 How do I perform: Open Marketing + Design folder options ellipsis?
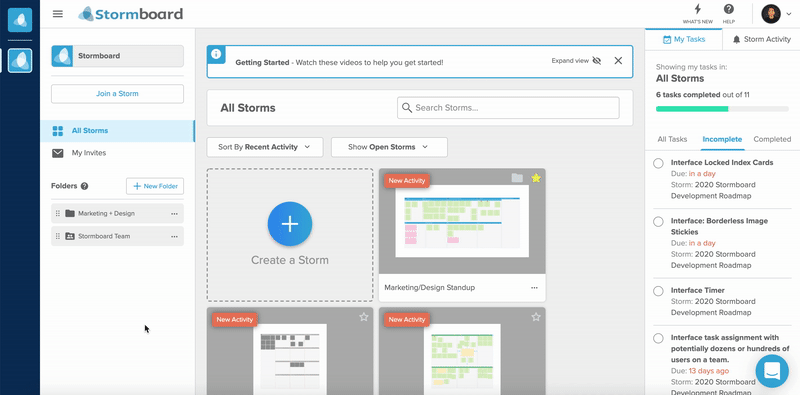click(174, 214)
